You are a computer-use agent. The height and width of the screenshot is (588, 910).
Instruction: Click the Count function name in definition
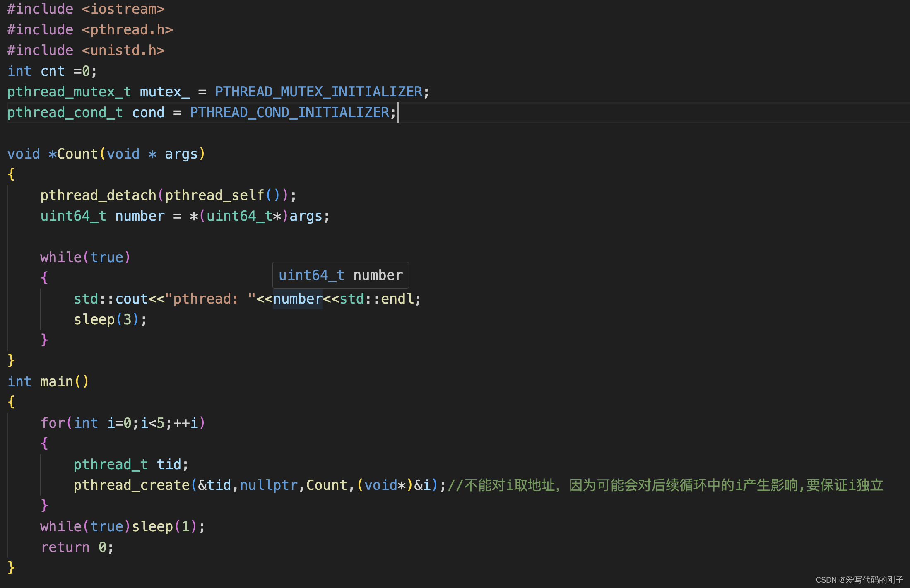77,154
